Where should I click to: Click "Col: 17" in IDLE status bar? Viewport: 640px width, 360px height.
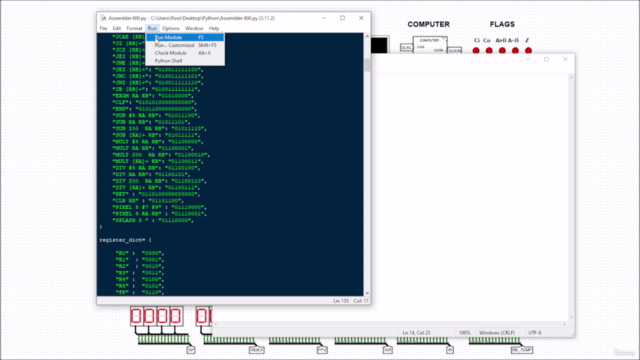361,301
